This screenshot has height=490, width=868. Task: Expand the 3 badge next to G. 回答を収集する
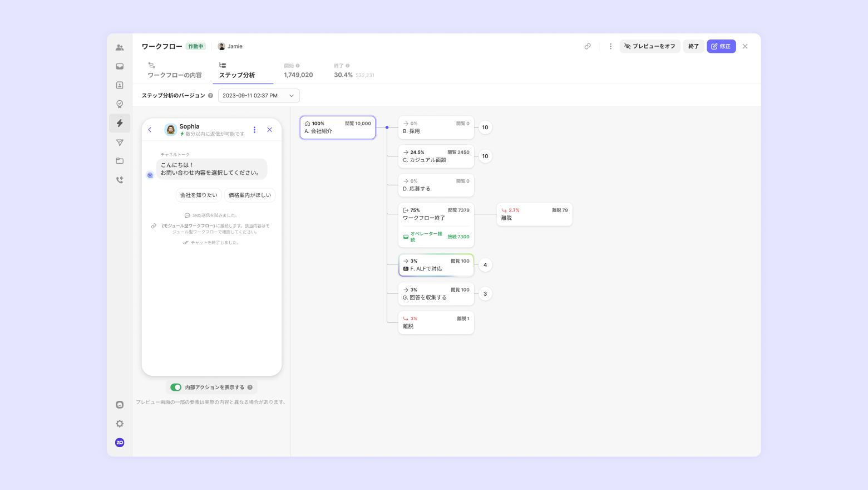pos(485,294)
